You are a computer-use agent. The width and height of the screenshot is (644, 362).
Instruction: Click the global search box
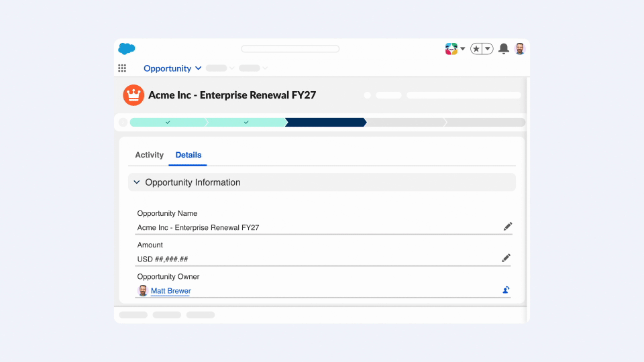(290, 49)
